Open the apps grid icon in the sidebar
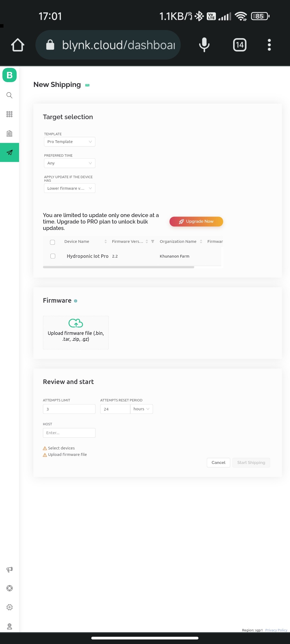 pyautogui.click(x=9, y=114)
